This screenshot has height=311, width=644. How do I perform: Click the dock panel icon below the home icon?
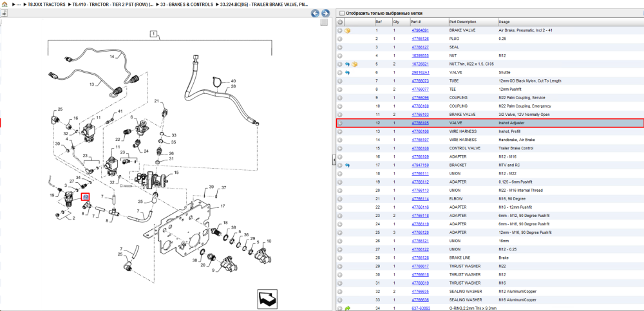point(4,13)
